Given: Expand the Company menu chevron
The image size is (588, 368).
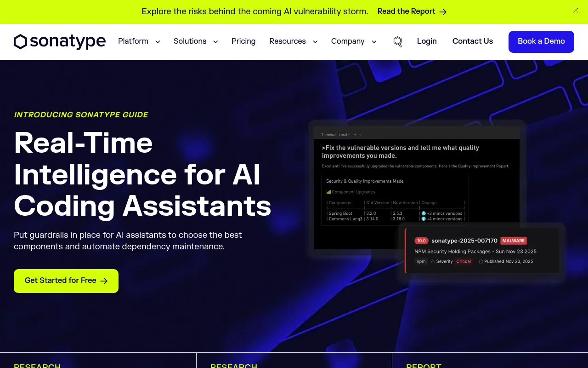Looking at the screenshot, I should (x=374, y=42).
